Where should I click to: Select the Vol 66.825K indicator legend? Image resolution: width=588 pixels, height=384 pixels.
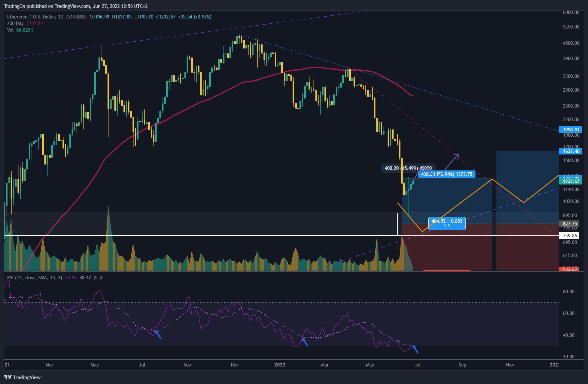click(20, 30)
